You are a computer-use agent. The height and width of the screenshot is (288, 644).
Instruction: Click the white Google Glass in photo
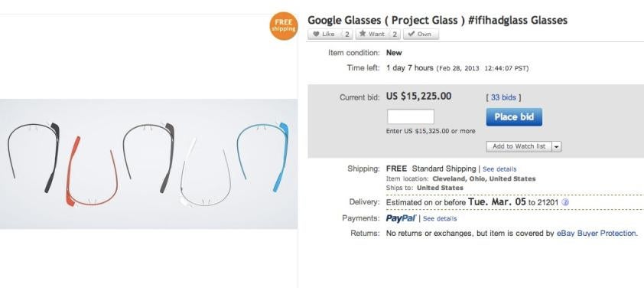[206, 172]
